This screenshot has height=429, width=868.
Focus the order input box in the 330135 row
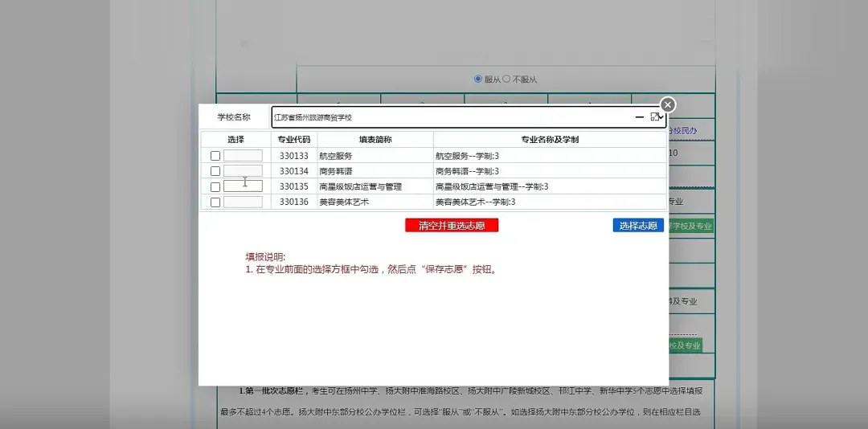[243, 186]
